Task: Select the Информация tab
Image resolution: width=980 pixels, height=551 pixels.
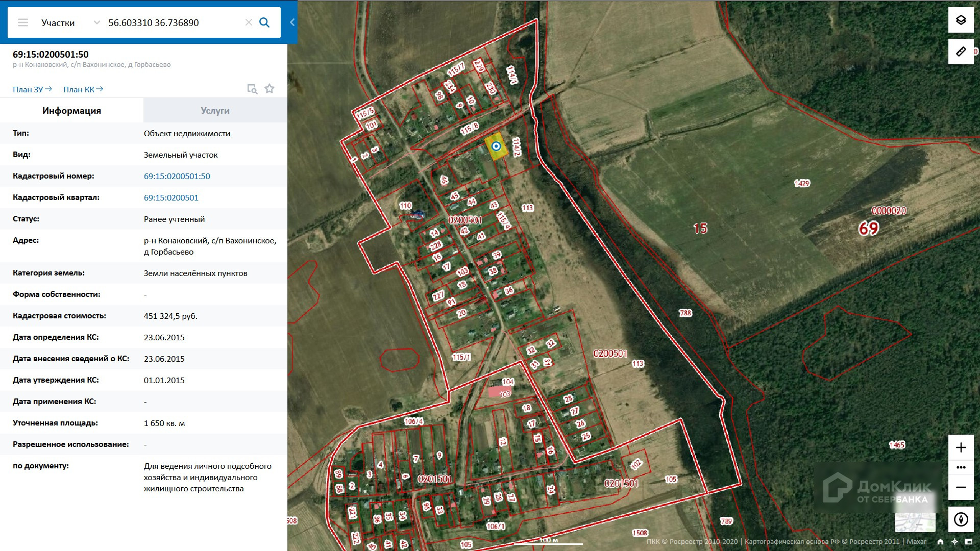Action: pos(71,111)
